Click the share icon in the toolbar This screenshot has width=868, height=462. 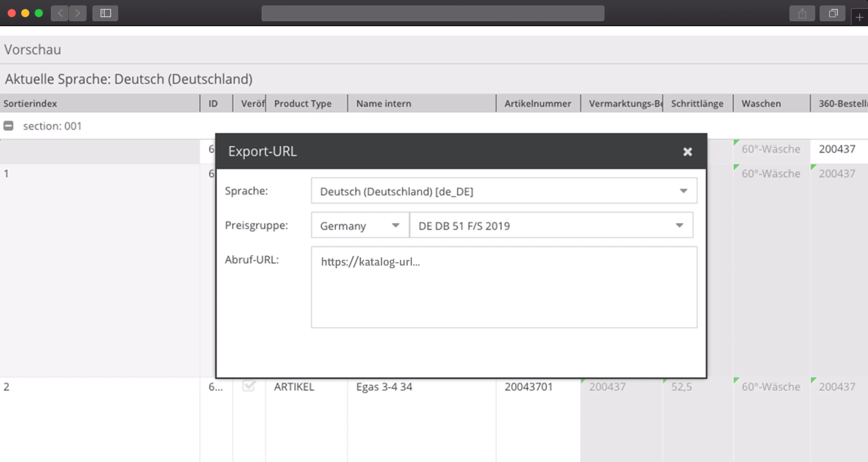tap(802, 14)
